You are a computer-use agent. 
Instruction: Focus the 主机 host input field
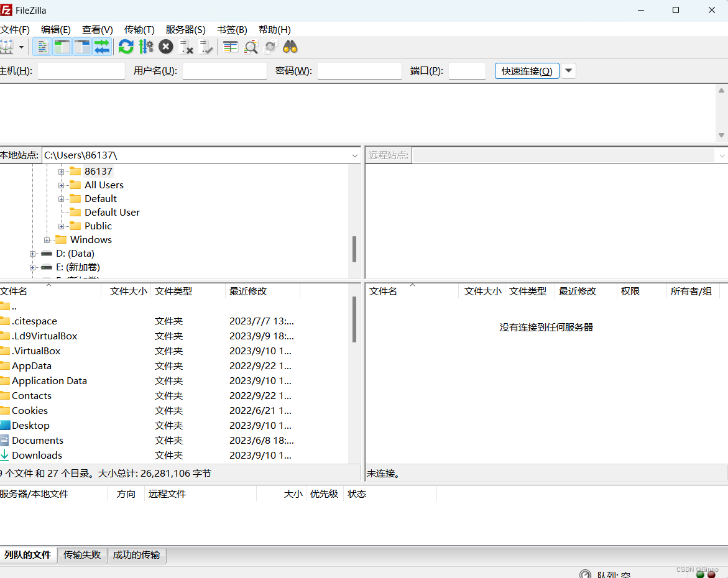pyautogui.click(x=81, y=71)
